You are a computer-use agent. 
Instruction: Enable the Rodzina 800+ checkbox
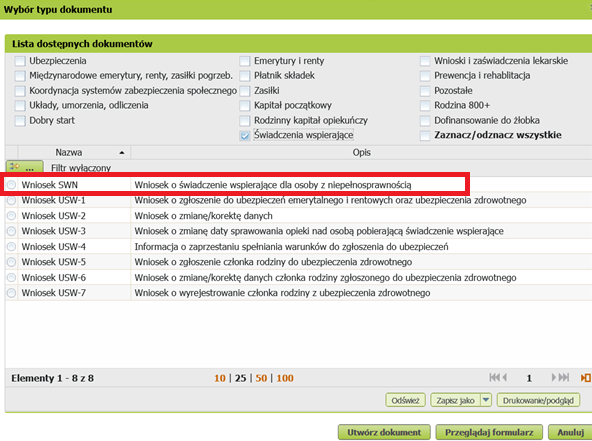coord(425,105)
